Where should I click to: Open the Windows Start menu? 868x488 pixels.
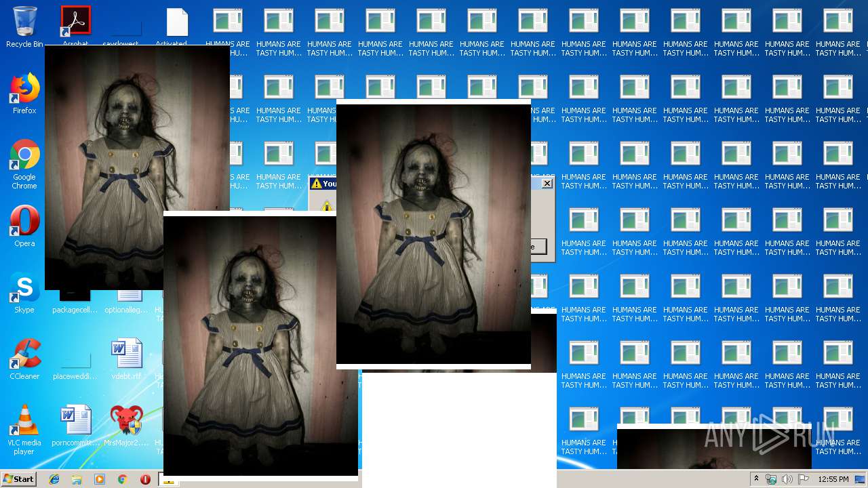click(x=18, y=479)
